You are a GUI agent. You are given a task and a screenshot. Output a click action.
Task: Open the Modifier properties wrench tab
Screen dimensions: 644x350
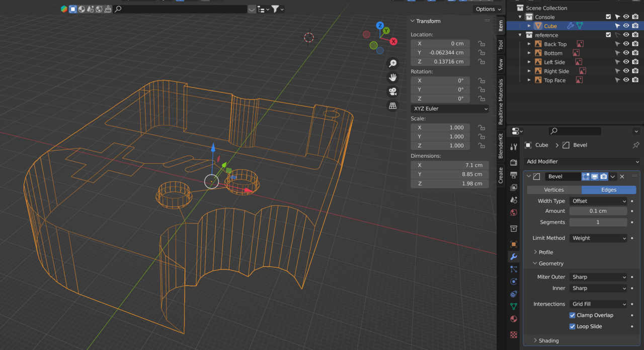514,257
